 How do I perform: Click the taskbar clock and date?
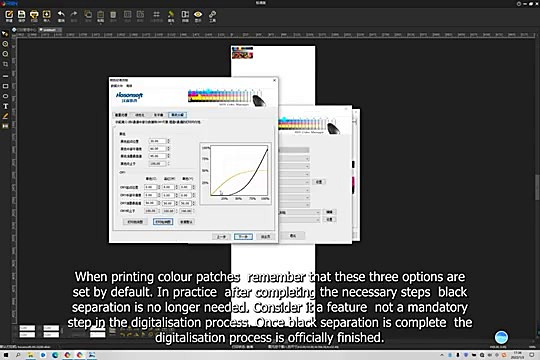517,355
